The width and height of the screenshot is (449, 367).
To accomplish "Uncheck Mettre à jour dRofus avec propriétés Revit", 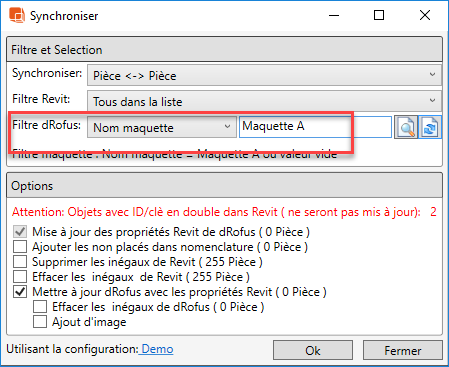I will tap(20, 292).
